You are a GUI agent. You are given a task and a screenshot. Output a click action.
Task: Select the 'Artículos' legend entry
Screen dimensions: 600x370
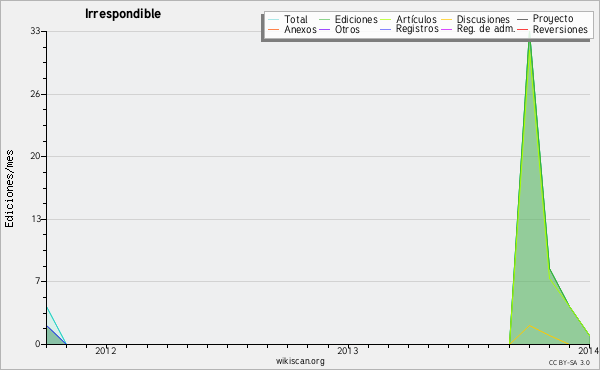(416, 19)
